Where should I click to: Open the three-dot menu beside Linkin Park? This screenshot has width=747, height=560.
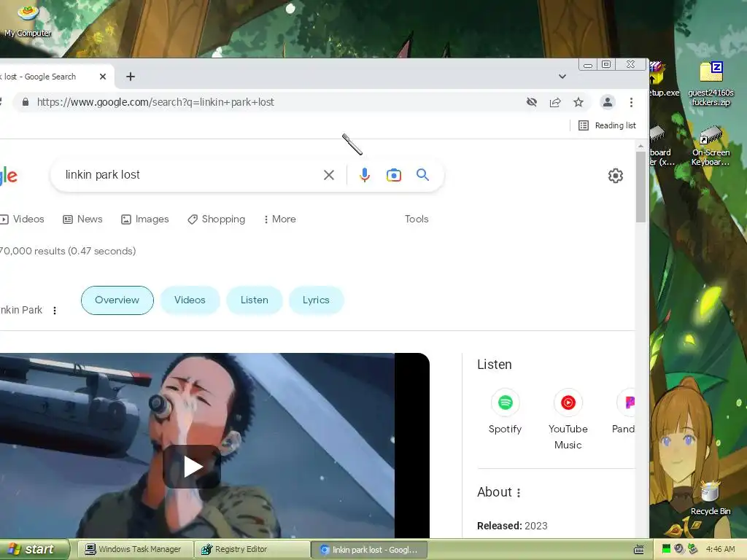pyautogui.click(x=55, y=311)
